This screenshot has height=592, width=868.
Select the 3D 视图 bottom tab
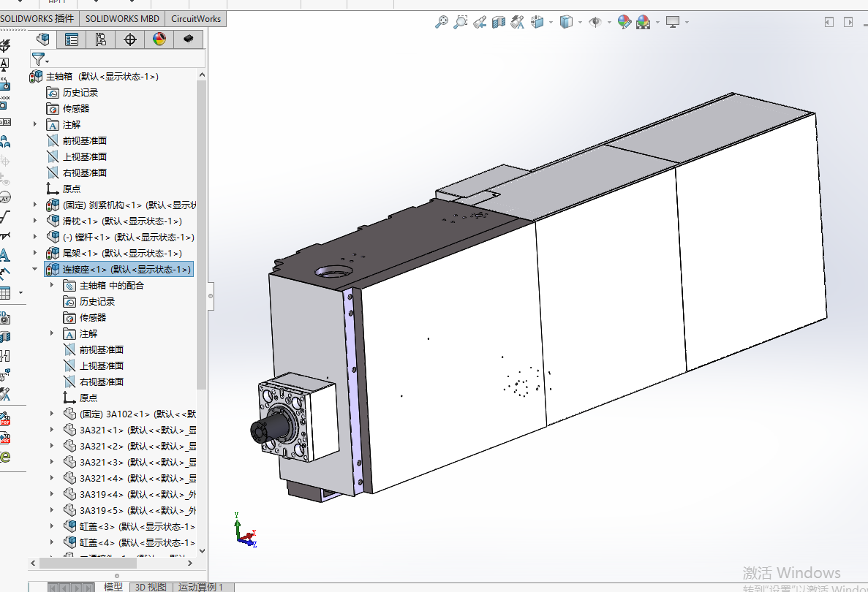coord(151,587)
